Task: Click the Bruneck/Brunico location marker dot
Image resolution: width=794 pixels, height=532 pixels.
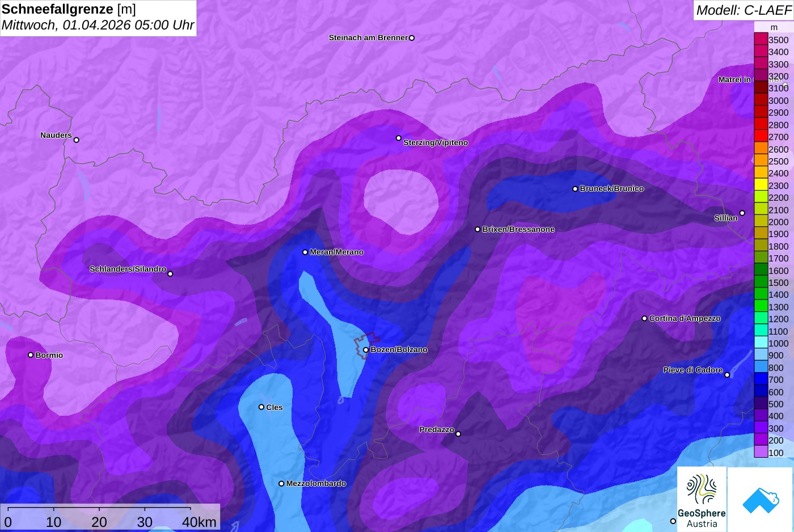Action: pyautogui.click(x=575, y=189)
